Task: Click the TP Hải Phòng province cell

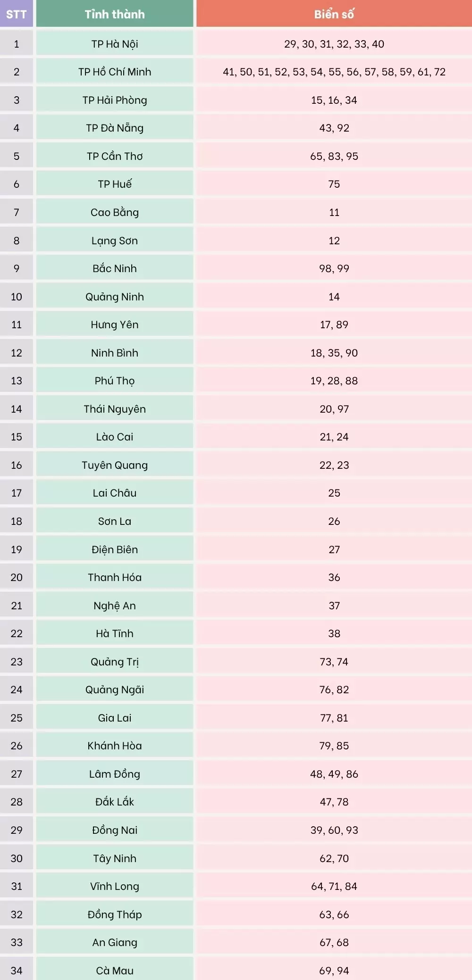Action: (115, 100)
